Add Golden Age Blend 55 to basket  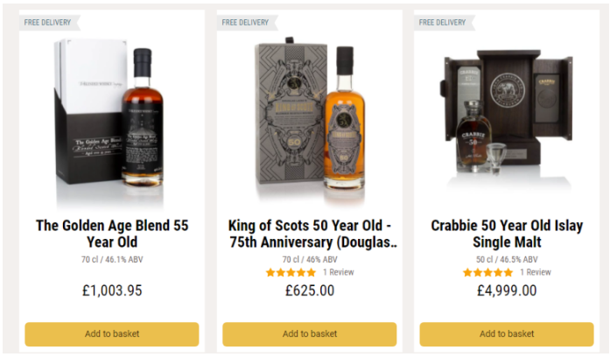112,334
